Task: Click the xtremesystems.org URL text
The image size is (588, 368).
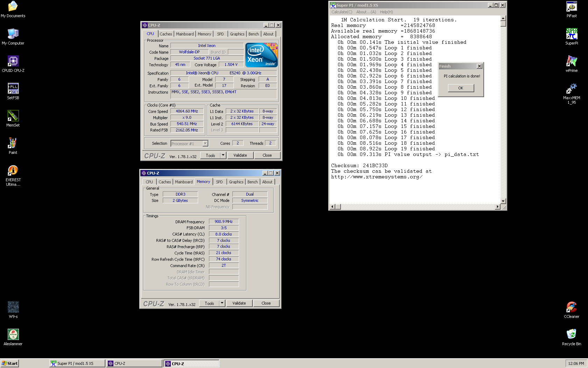Action: [377, 177]
